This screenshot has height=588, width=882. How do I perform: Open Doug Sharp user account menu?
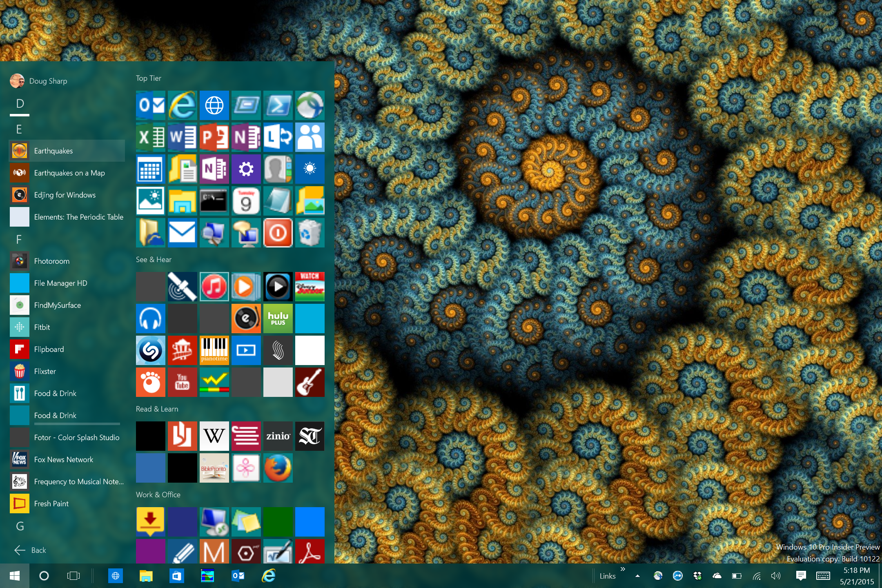click(x=39, y=81)
